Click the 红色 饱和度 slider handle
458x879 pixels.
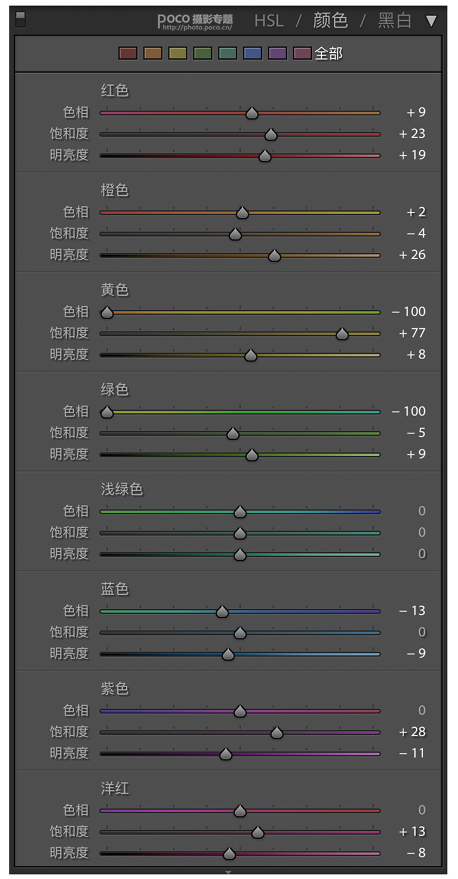click(271, 135)
